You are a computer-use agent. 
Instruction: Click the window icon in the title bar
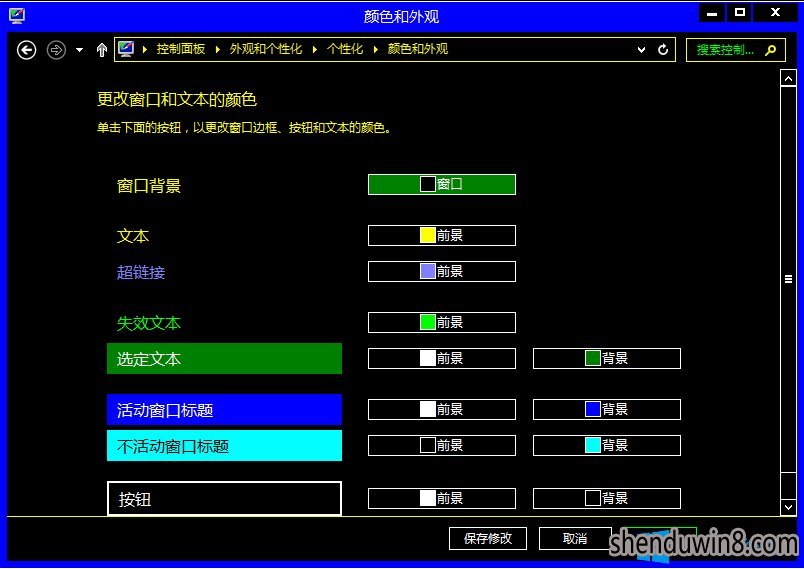(16, 15)
